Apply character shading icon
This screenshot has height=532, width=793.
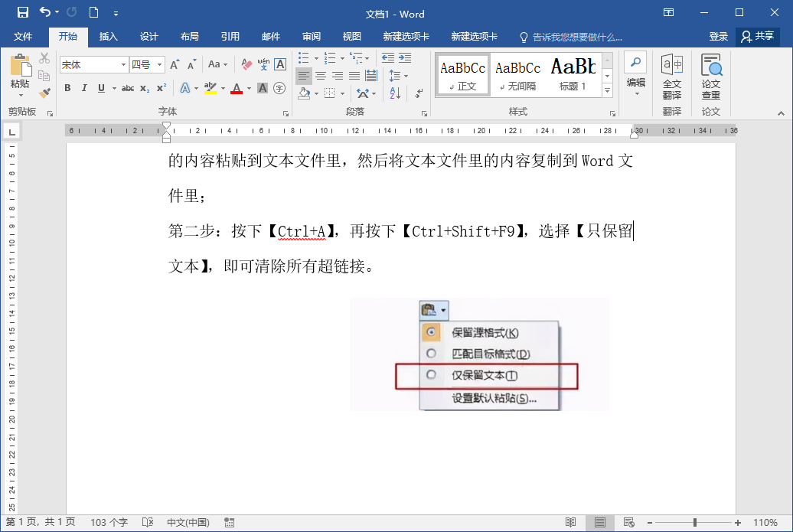click(x=262, y=88)
